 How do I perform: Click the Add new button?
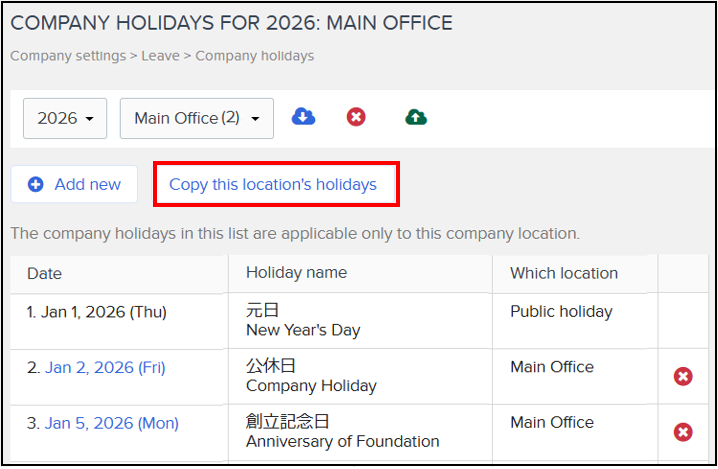(x=74, y=184)
